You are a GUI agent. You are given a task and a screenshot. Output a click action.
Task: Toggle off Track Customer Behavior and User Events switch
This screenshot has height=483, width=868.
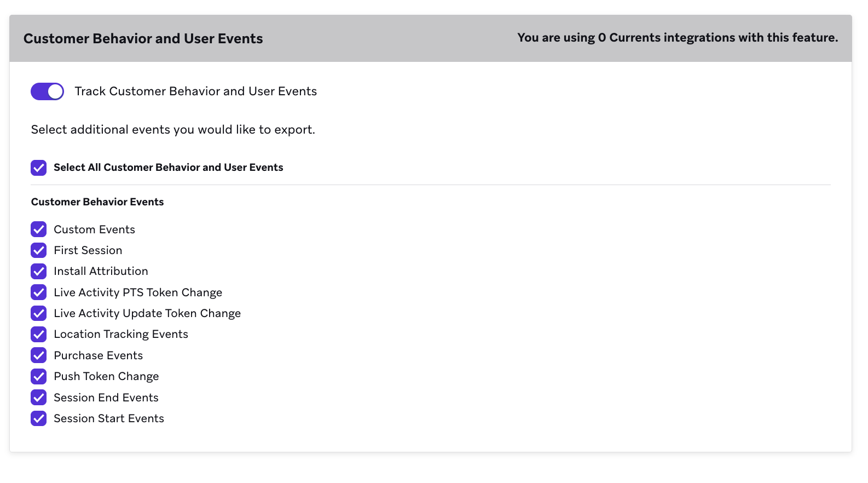pos(47,91)
